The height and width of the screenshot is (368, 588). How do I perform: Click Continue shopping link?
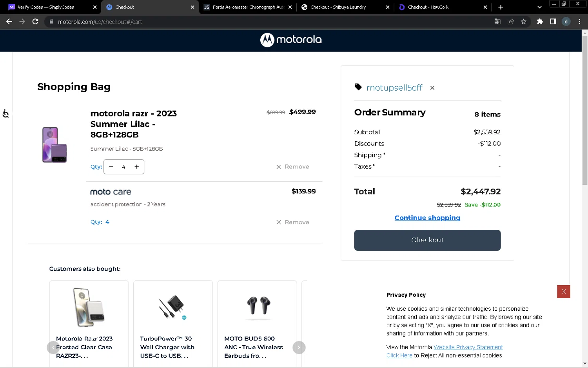[x=427, y=218]
